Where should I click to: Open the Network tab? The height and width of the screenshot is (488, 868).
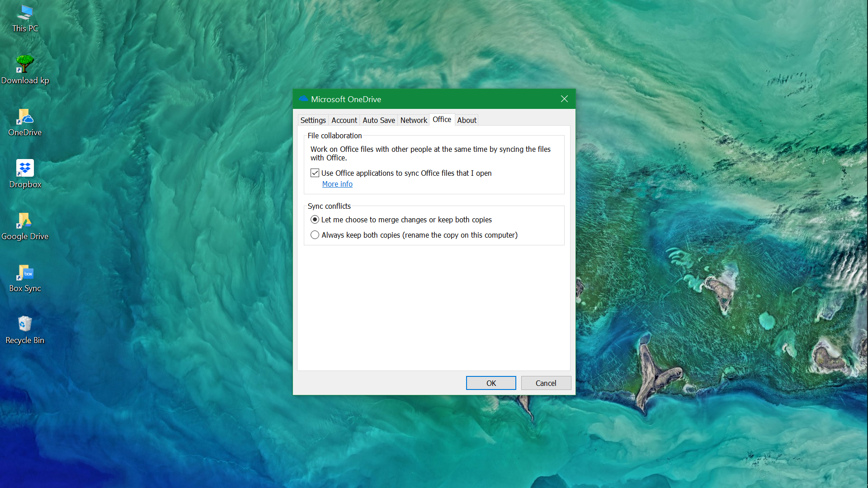[414, 120]
